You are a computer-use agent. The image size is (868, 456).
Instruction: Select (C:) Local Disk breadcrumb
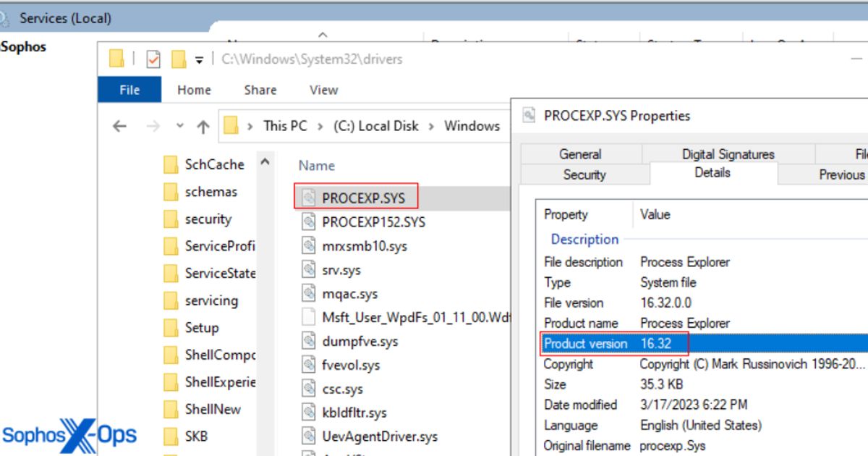376,126
